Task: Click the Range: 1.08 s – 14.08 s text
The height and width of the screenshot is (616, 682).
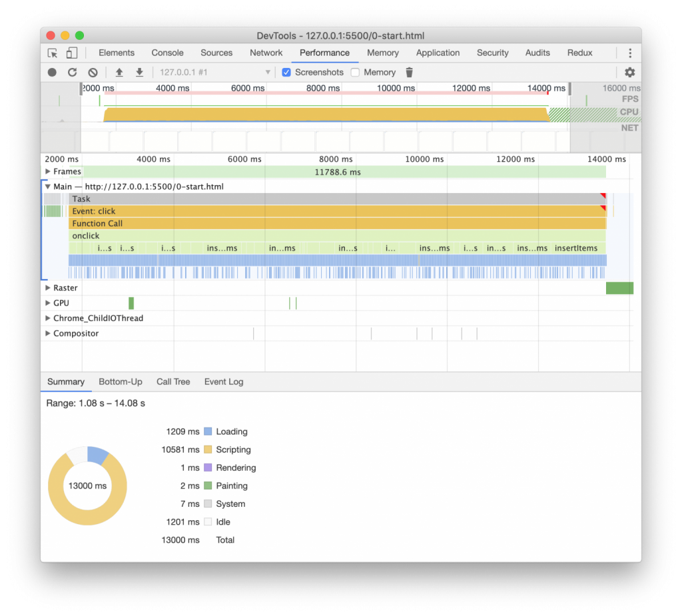Action: [x=96, y=404]
